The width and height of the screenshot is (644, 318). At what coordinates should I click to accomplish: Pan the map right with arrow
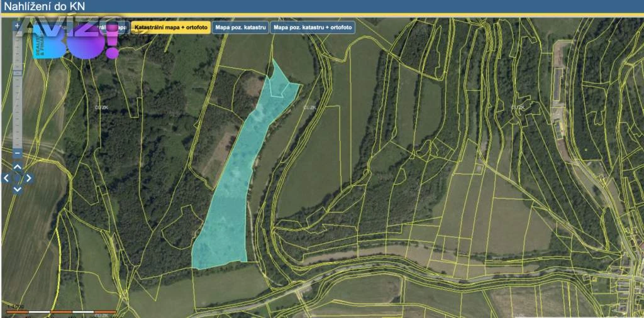28,178
